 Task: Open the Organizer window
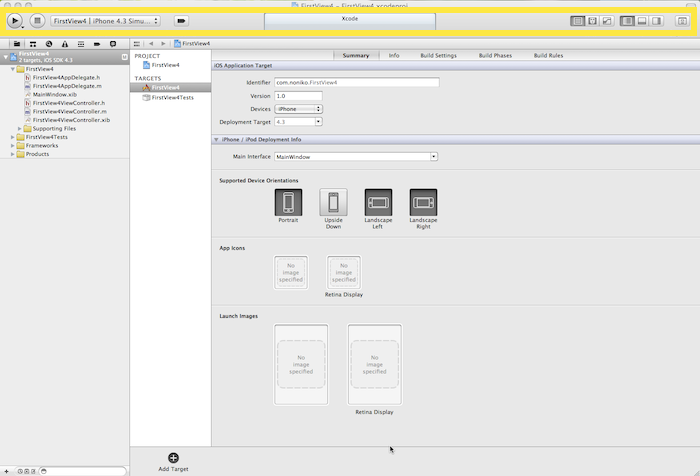(x=682, y=21)
